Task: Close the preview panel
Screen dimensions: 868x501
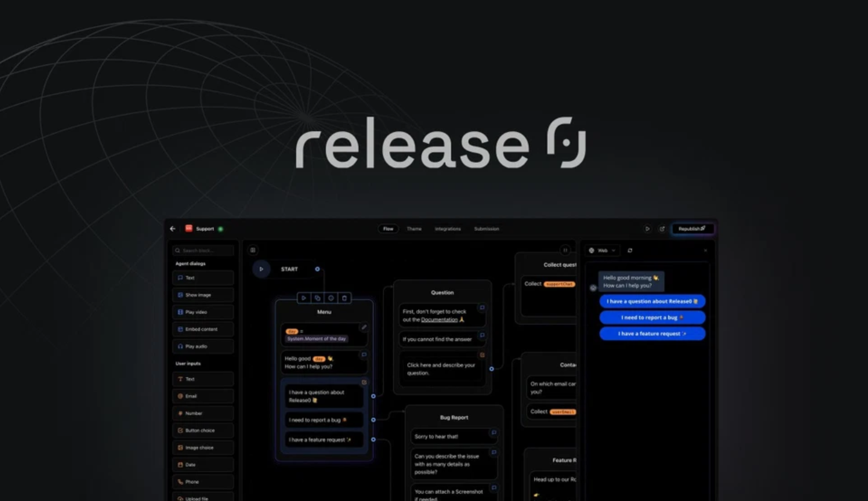Action: point(705,250)
